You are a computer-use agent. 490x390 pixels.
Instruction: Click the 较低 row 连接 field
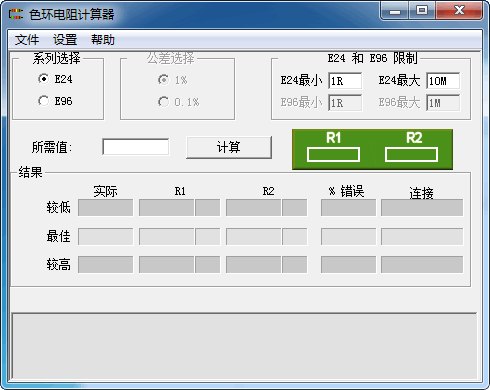pos(422,208)
